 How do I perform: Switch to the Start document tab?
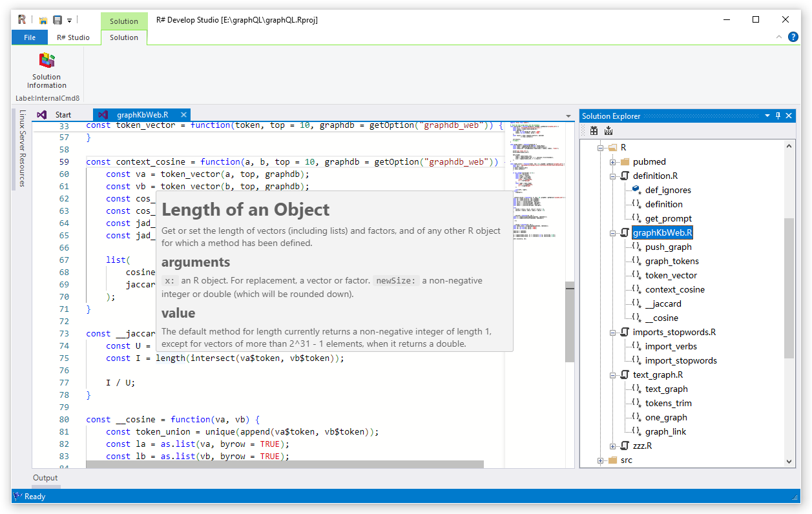tap(63, 115)
